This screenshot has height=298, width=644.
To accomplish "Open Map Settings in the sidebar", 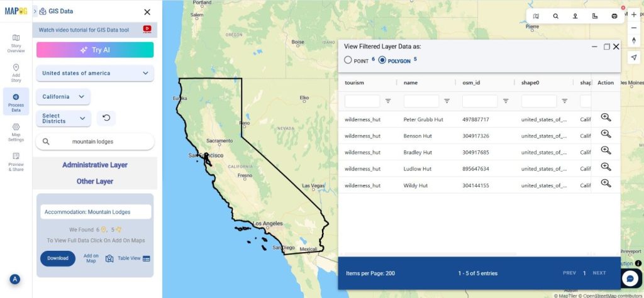I will tap(16, 131).
